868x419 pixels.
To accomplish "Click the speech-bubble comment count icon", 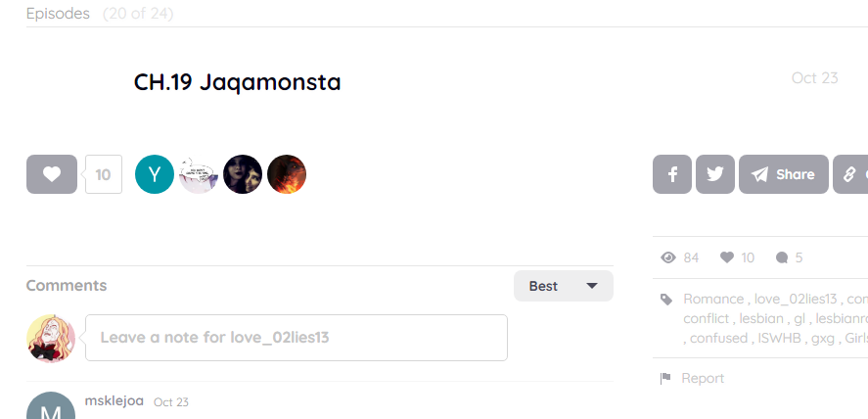I will (x=782, y=257).
